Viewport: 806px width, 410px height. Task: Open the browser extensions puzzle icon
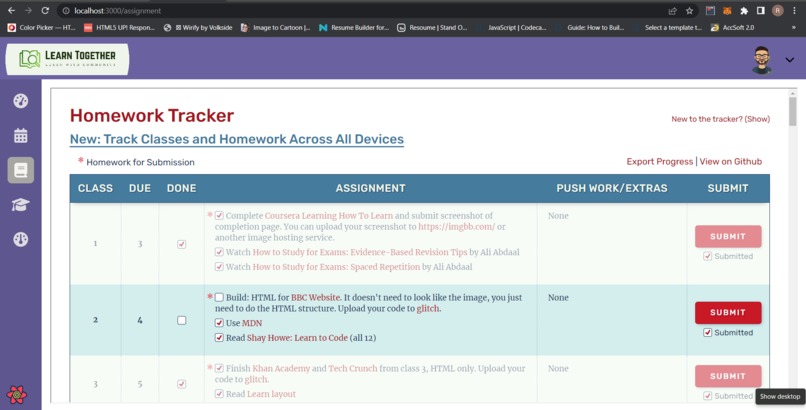tap(744, 11)
